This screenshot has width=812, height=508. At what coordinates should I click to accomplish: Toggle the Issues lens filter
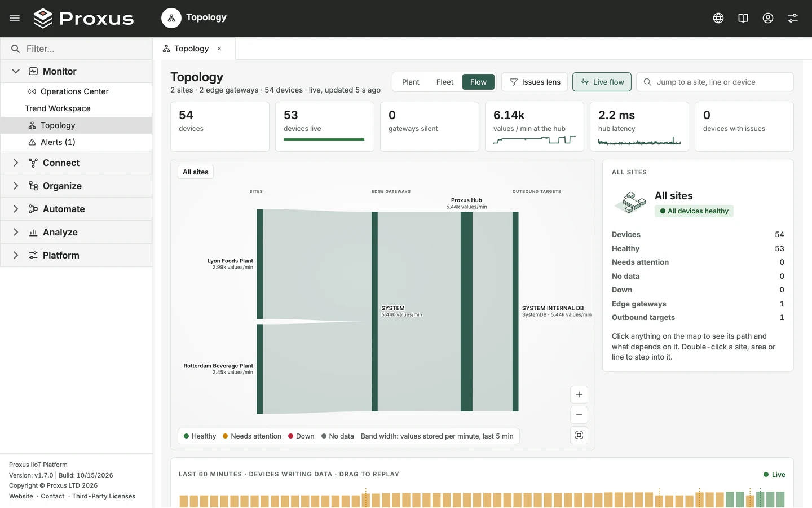click(535, 82)
